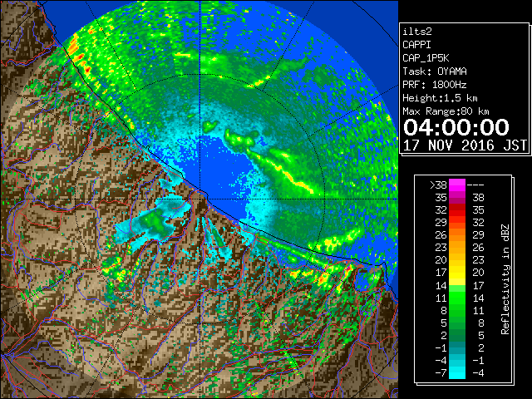
Task: Pick the red 32–35 dBZ swatch
Action: 457,210
